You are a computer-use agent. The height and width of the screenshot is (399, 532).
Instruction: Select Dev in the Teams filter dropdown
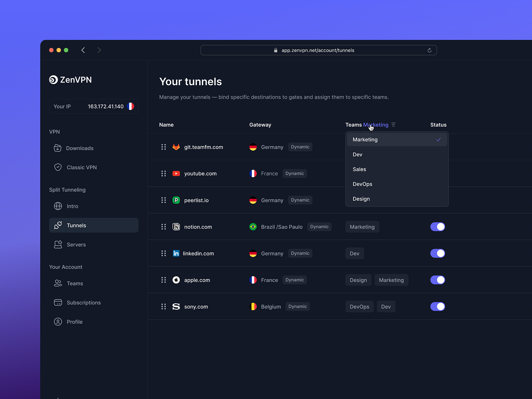[x=357, y=154]
